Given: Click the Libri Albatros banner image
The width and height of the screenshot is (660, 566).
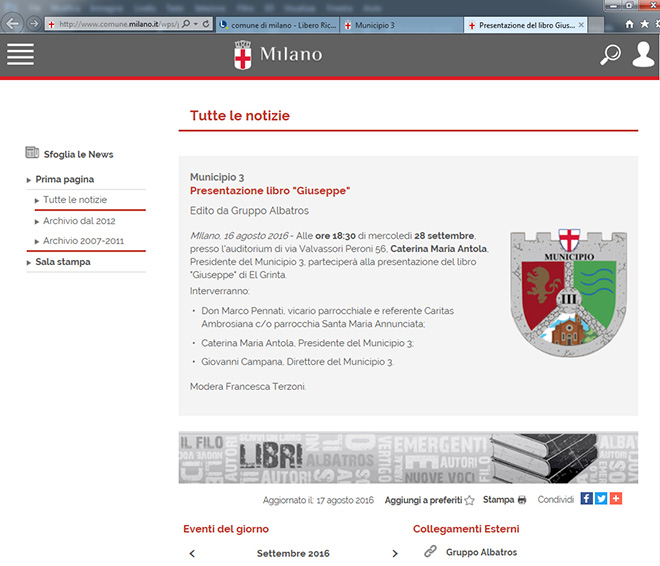Looking at the screenshot, I should pos(408,458).
